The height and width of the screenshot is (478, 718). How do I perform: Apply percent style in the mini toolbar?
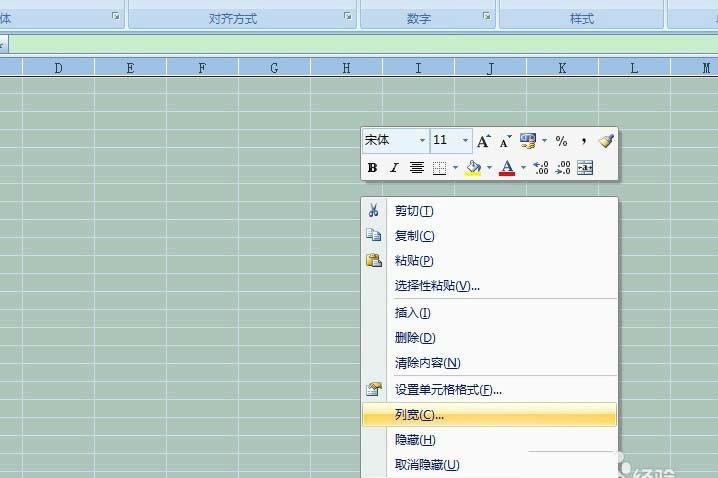point(561,141)
